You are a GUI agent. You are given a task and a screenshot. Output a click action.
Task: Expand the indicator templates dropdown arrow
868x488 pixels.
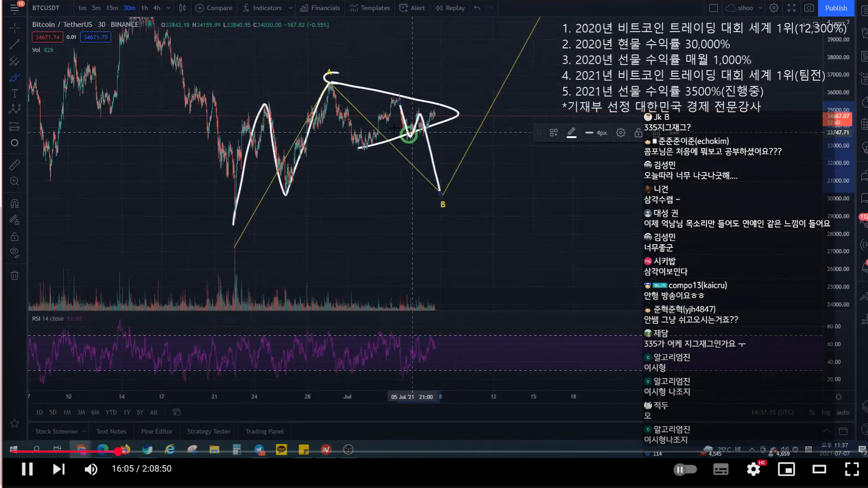(291, 8)
